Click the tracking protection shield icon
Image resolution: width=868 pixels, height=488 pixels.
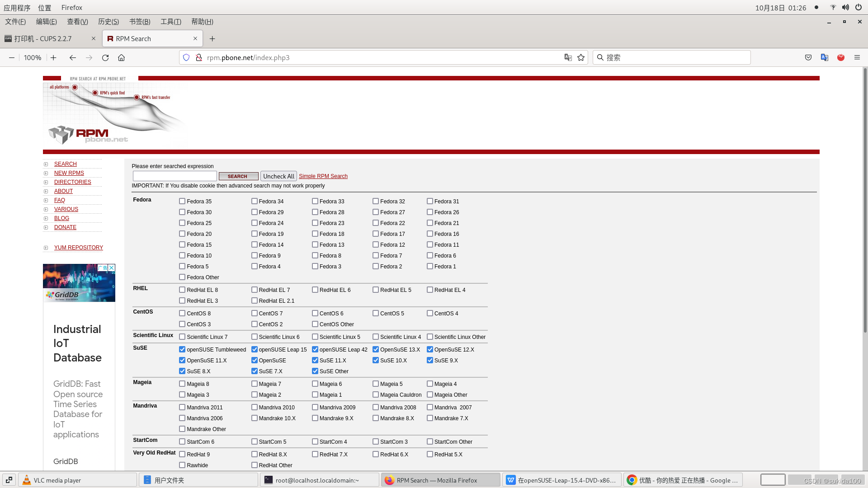(x=186, y=57)
